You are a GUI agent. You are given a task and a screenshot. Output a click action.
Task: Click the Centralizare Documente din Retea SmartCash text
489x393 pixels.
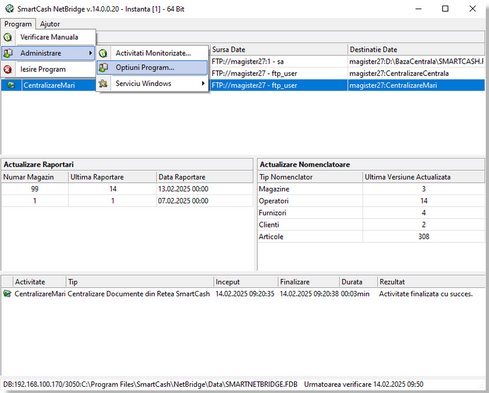click(139, 294)
